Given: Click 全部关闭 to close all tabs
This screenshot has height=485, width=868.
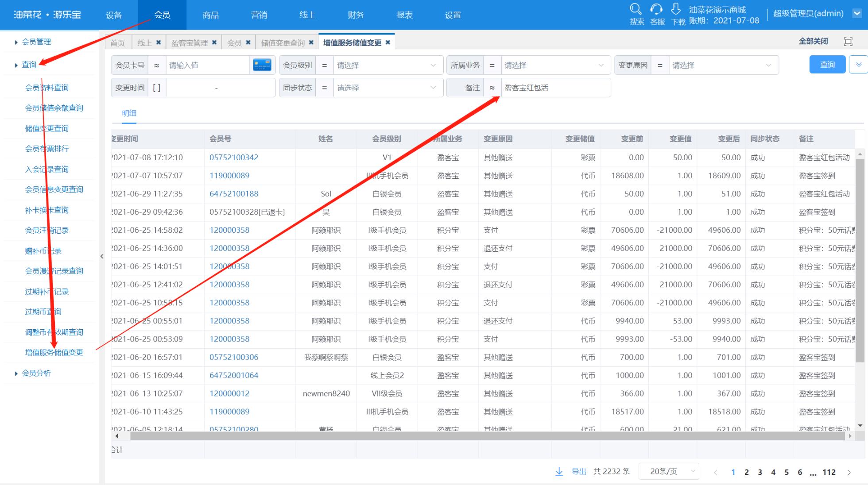Looking at the screenshot, I should (x=813, y=41).
